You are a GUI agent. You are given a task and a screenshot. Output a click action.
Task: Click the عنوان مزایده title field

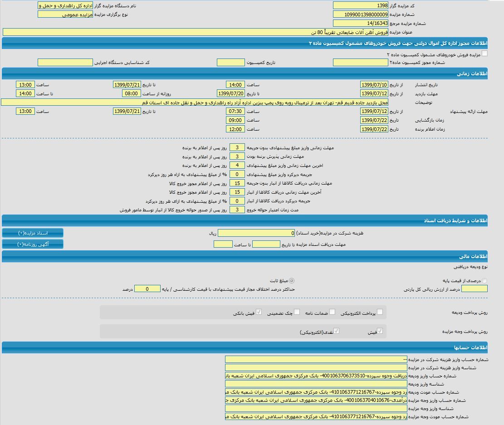(195, 32)
